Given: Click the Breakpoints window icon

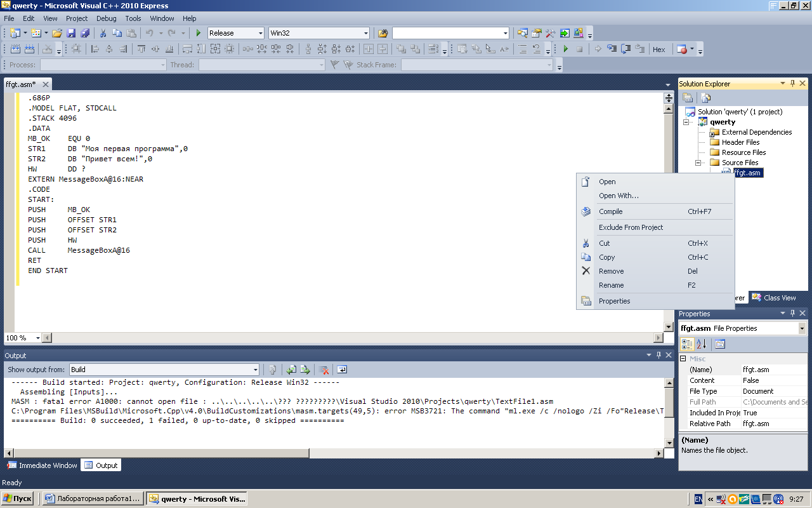Looking at the screenshot, I should 682,49.
